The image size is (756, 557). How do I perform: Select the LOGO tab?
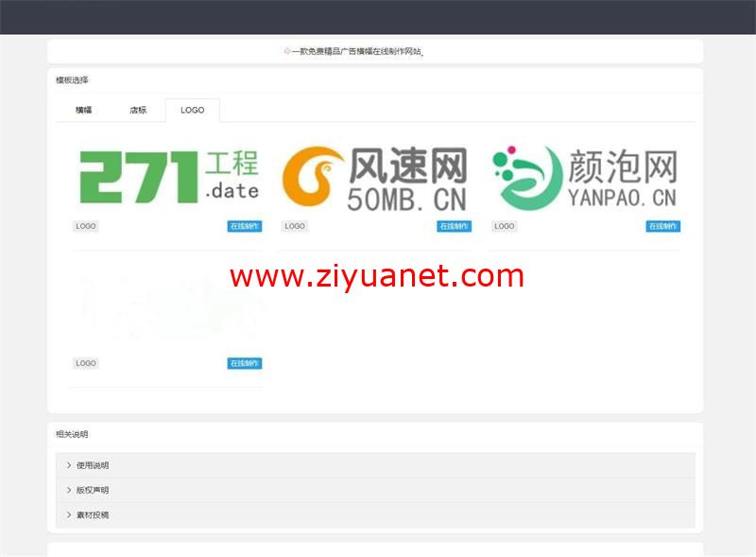tap(193, 110)
